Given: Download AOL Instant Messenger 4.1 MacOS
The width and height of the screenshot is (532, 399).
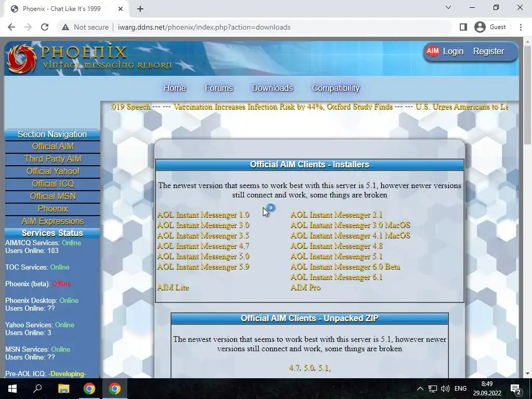Looking at the screenshot, I should point(351,235).
